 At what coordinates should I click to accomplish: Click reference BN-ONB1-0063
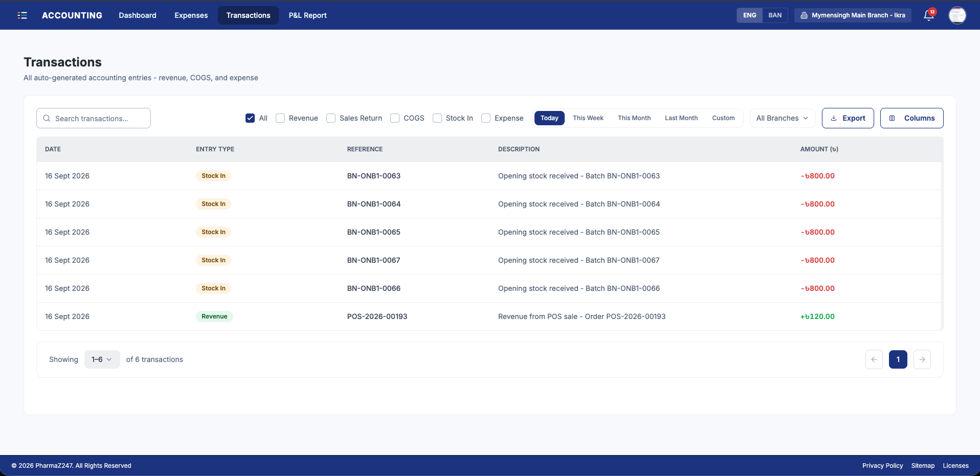click(x=374, y=176)
